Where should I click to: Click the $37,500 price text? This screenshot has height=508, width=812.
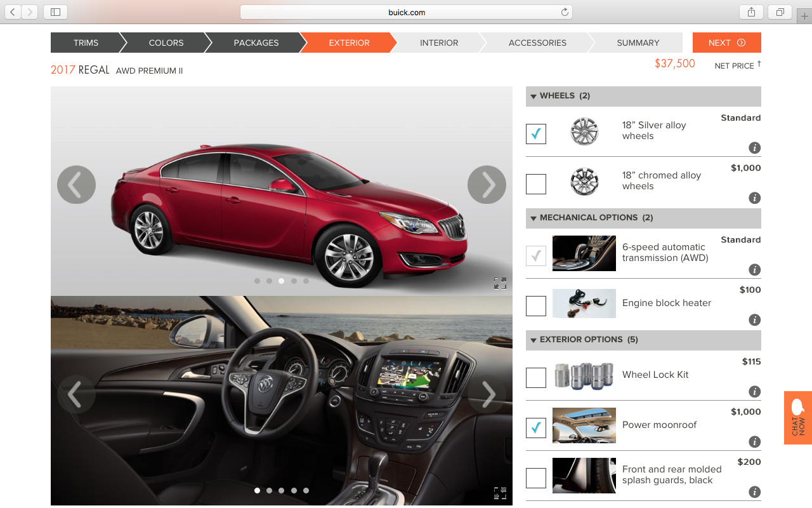[675, 63]
